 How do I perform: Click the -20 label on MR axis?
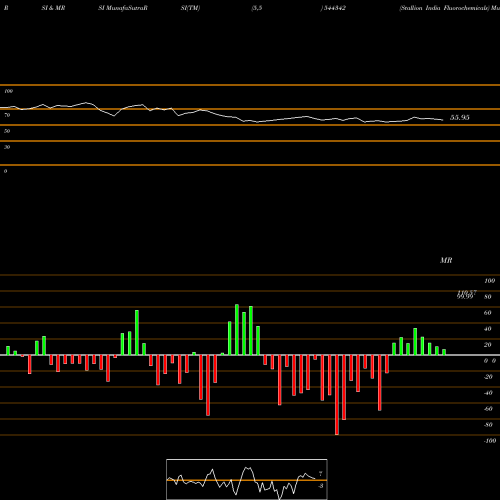(x=488, y=377)
